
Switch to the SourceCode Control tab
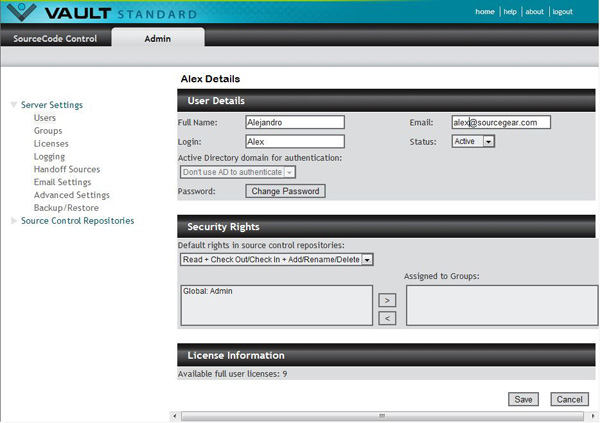click(55, 39)
